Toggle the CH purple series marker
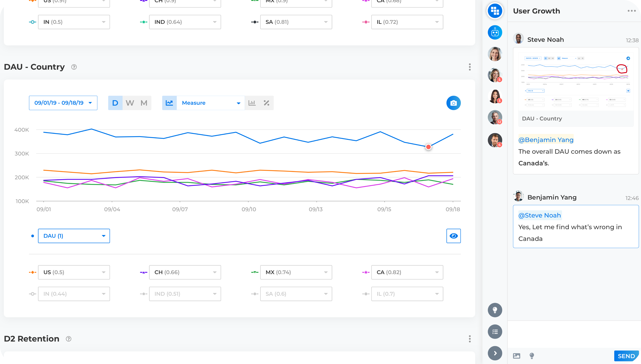The image size is (641, 364). [x=144, y=272]
